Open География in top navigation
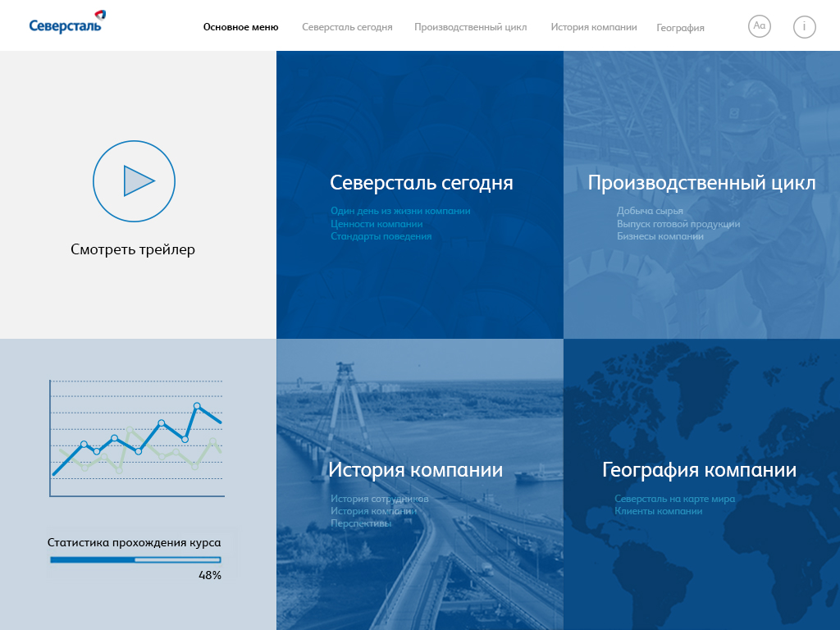The image size is (840, 630). click(x=680, y=28)
